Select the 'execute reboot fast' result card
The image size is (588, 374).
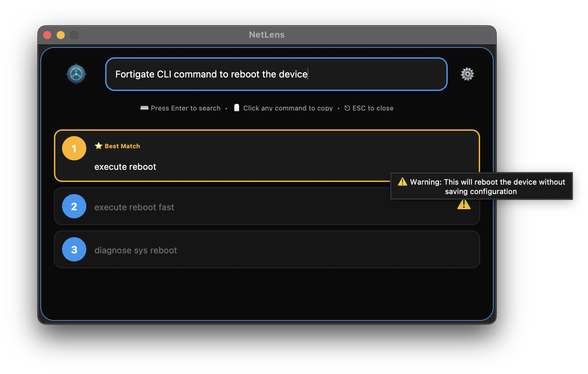click(x=236, y=207)
